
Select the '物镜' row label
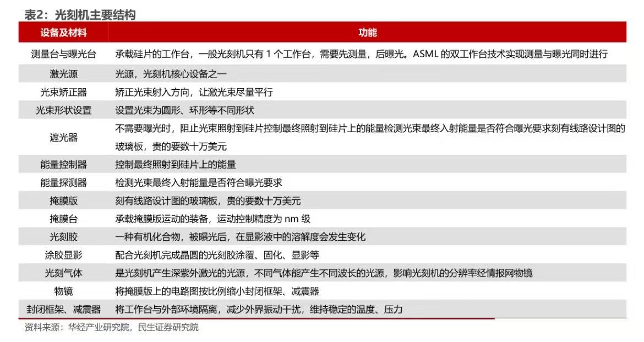click(64, 291)
